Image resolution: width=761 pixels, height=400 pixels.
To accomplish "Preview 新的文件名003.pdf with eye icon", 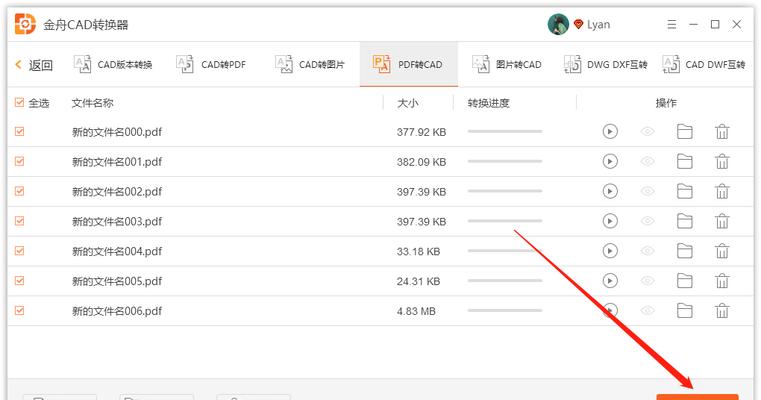I will click(647, 221).
